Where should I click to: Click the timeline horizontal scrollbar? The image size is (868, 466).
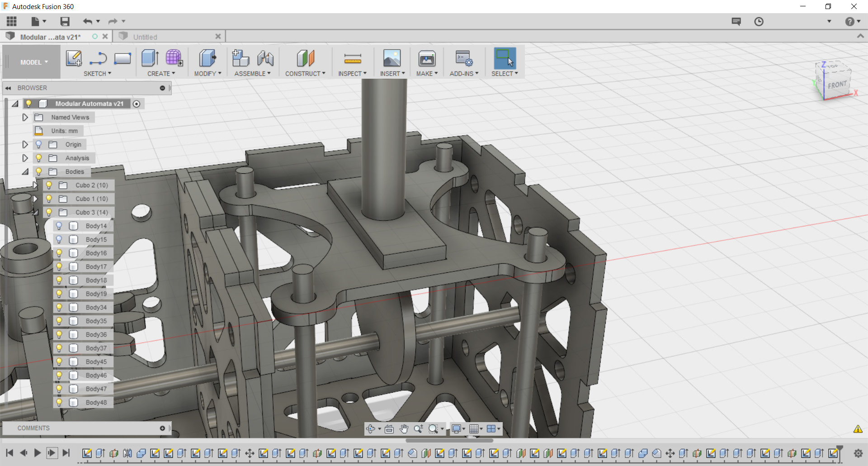[449, 440]
